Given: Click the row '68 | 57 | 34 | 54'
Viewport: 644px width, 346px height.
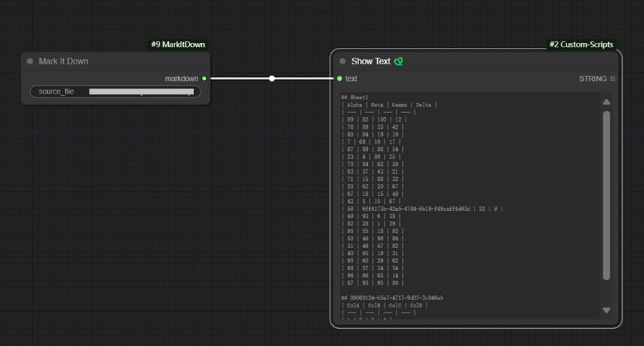Looking at the screenshot, I should click(373, 268).
